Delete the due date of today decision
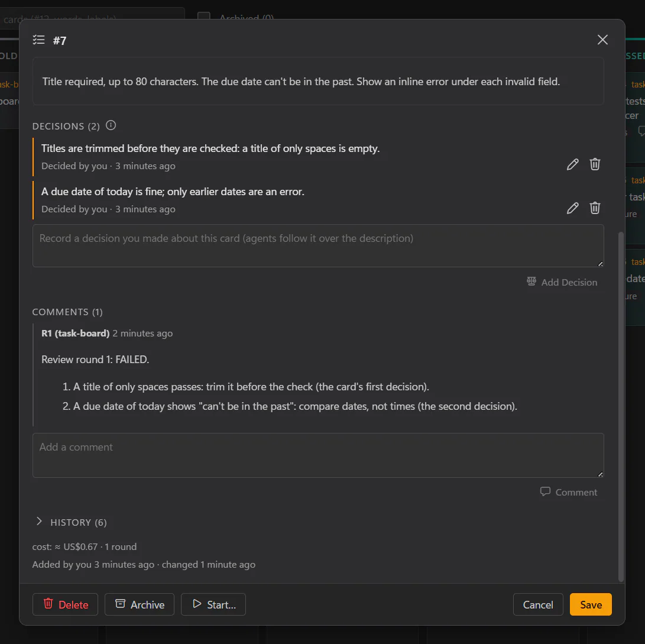 tap(595, 208)
